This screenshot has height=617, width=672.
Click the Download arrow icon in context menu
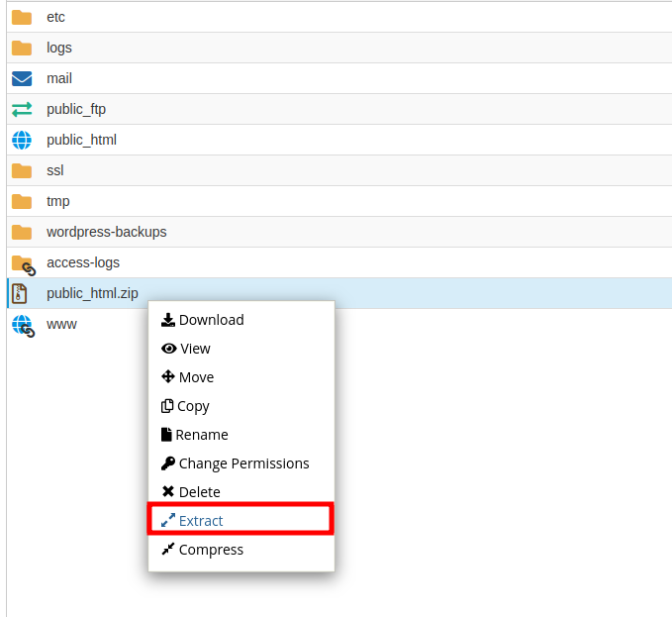coord(168,320)
